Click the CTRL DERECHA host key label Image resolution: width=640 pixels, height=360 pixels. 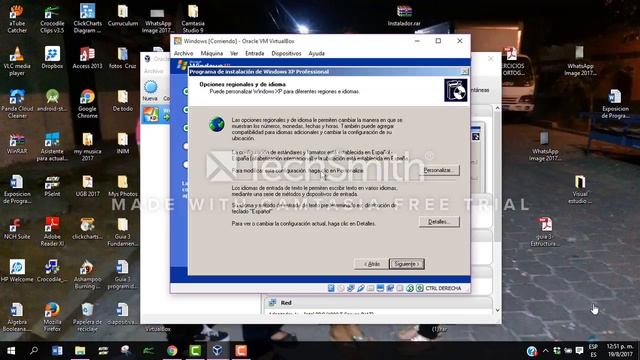443,288
